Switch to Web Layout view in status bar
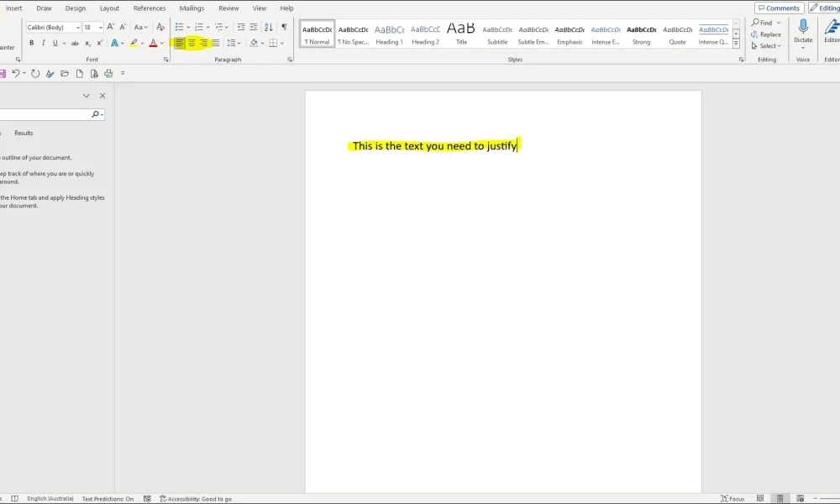This screenshot has height=504, width=840. (x=801, y=499)
